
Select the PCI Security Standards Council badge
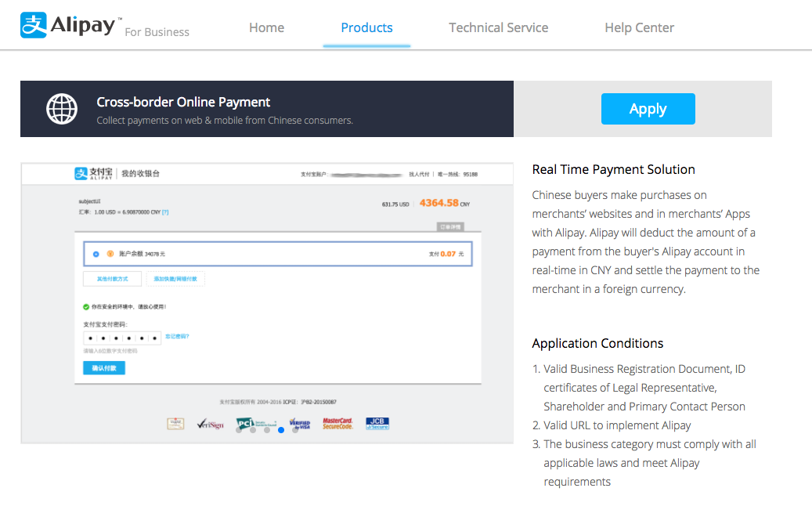click(x=245, y=422)
